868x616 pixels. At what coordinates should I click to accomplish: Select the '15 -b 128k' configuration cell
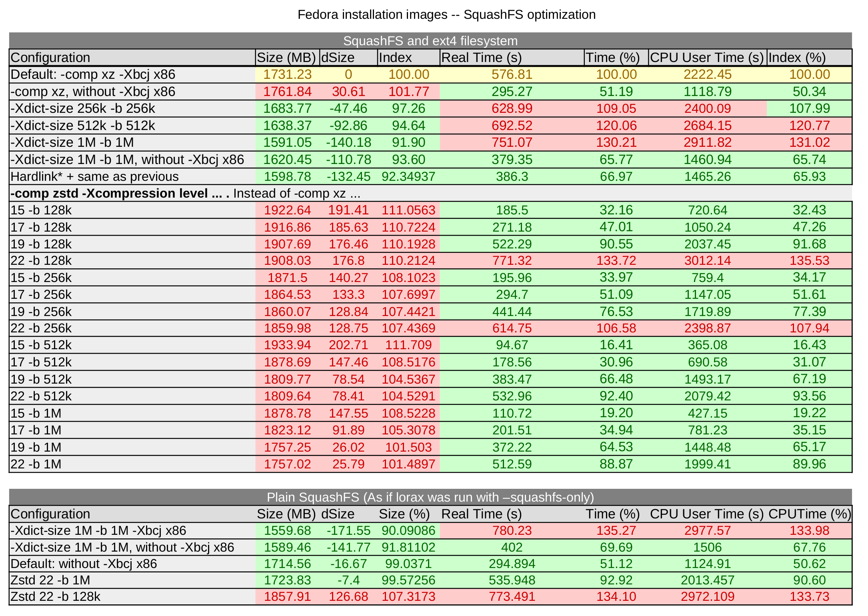pos(41,210)
